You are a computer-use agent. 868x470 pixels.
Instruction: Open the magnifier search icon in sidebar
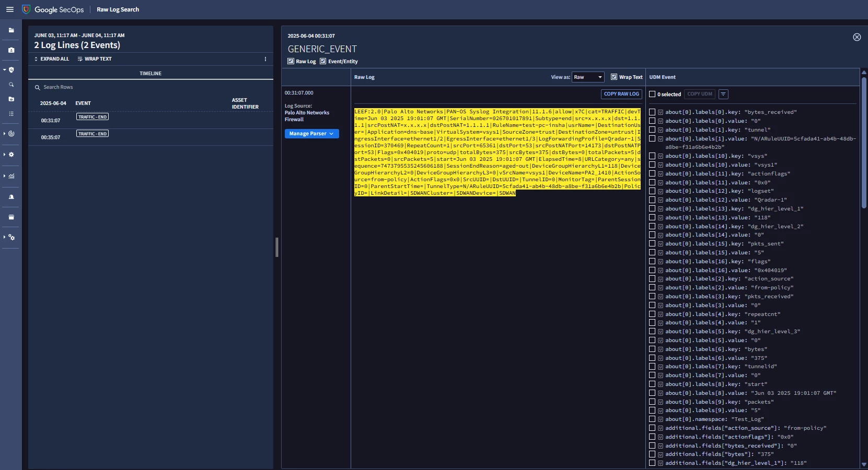click(x=11, y=85)
